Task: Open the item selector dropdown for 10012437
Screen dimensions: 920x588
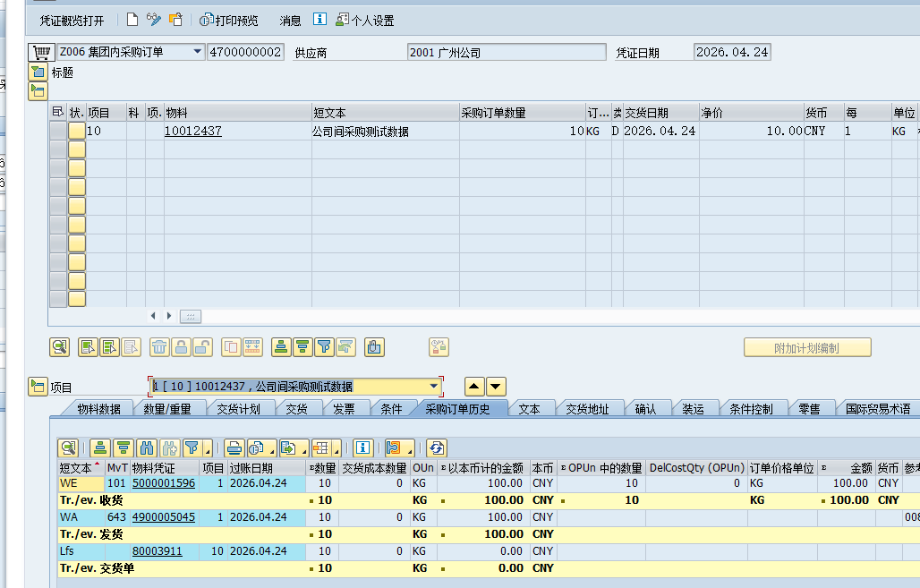Action: coord(435,387)
